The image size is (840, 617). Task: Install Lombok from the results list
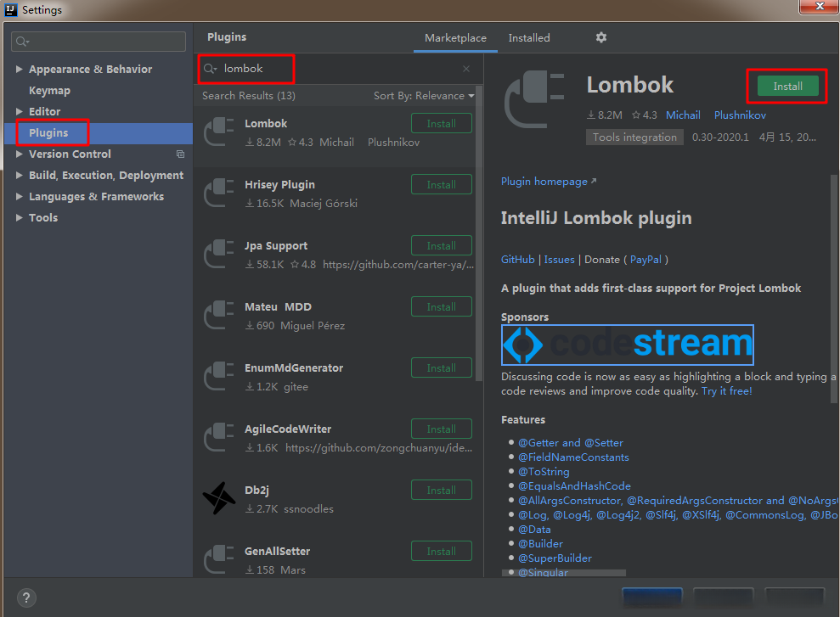442,124
